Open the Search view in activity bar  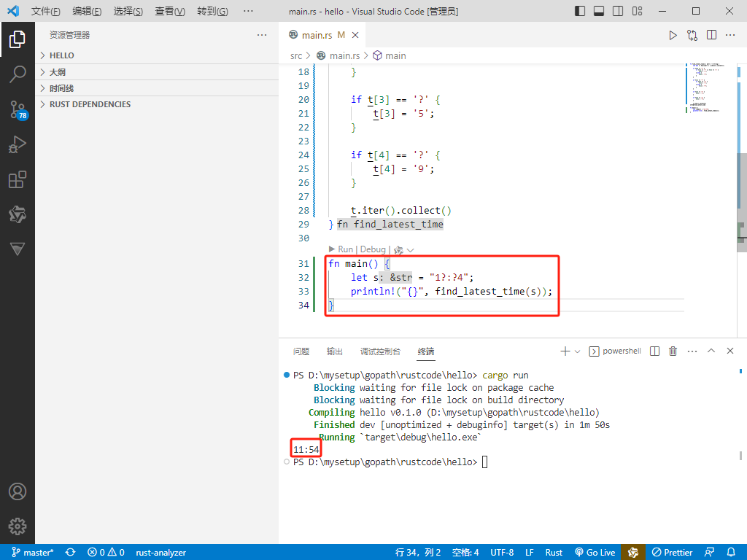18,74
